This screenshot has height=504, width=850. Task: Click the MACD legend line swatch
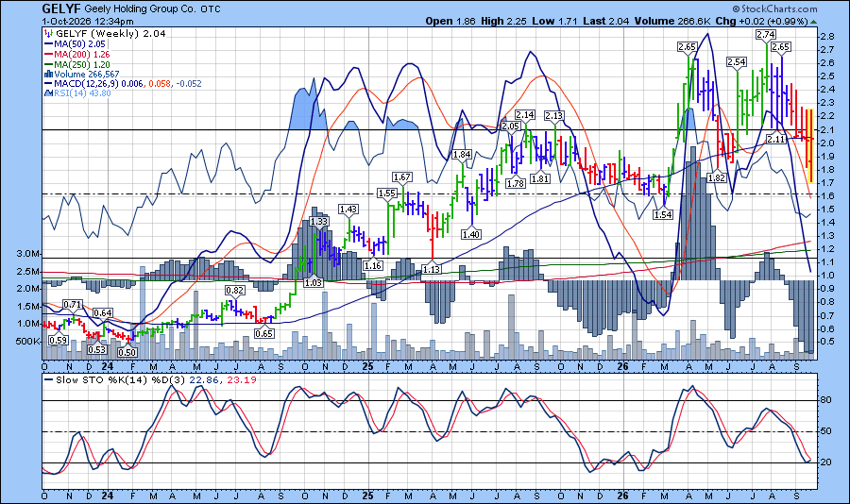pyautogui.click(x=48, y=84)
